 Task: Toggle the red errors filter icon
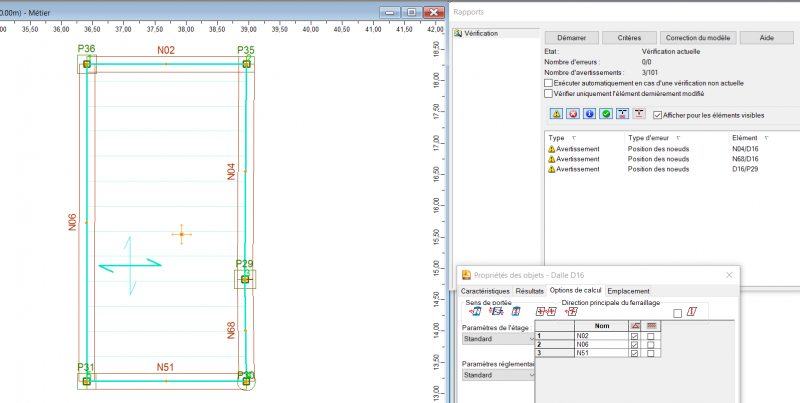[573, 114]
